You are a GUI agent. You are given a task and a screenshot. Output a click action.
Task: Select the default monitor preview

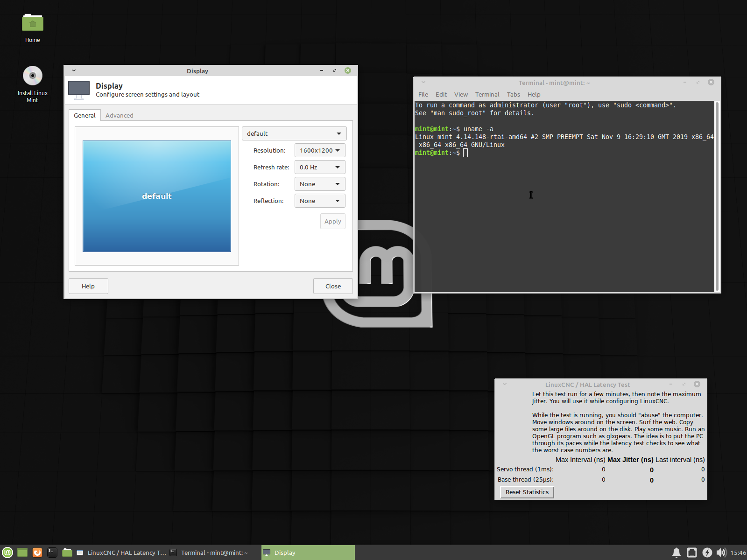point(157,196)
